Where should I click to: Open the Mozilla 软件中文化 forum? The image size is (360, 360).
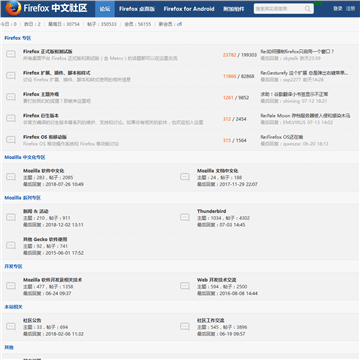[44, 171]
